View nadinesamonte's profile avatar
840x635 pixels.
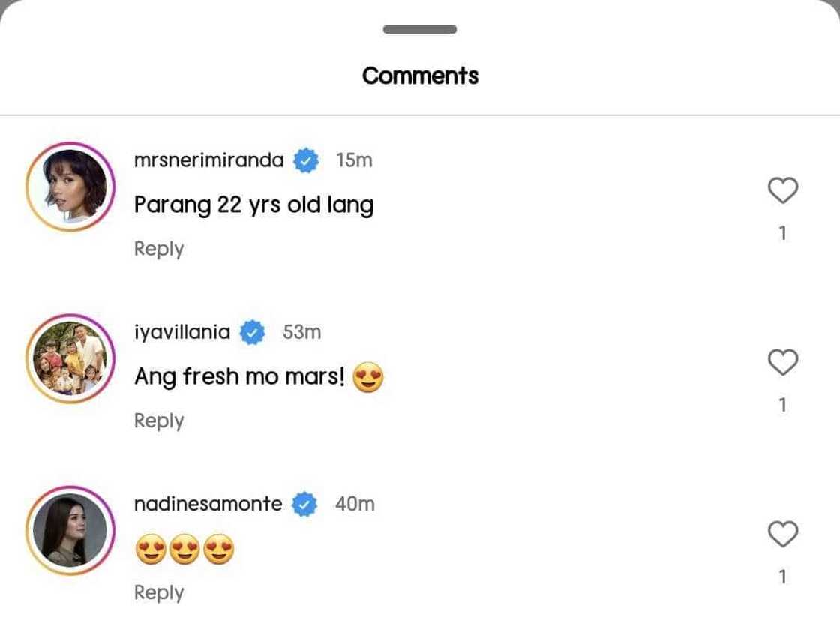(x=70, y=530)
